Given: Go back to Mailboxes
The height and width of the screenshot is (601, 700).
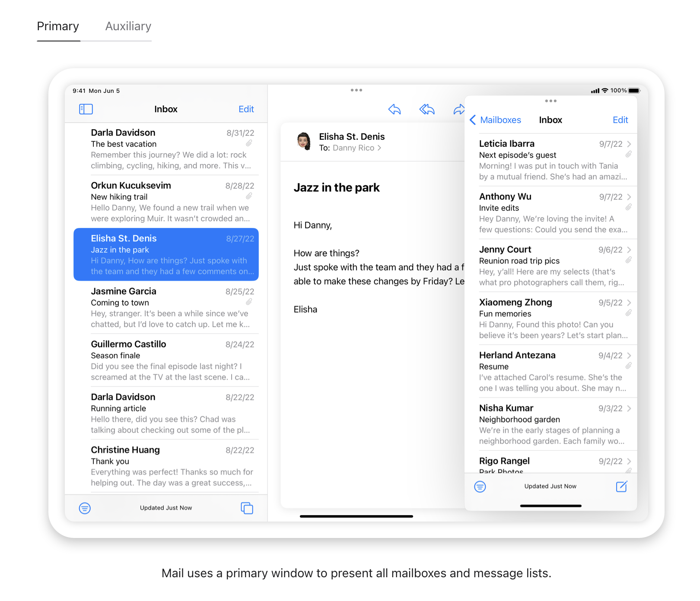Looking at the screenshot, I should (x=496, y=120).
